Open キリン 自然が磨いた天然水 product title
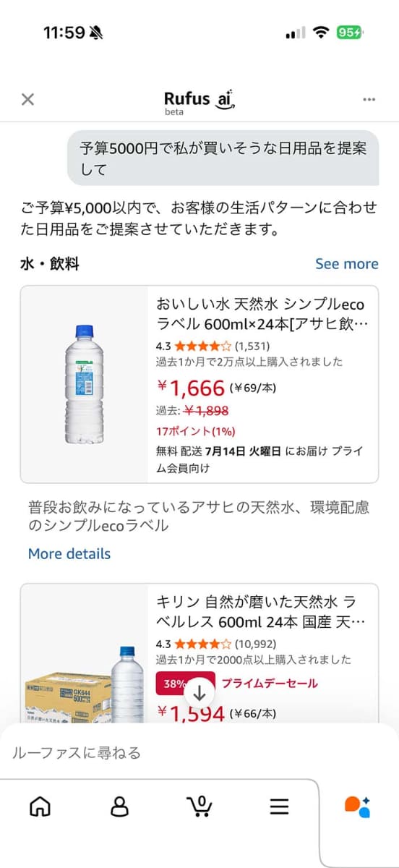The height and width of the screenshot is (868, 399). tap(257, 612)
